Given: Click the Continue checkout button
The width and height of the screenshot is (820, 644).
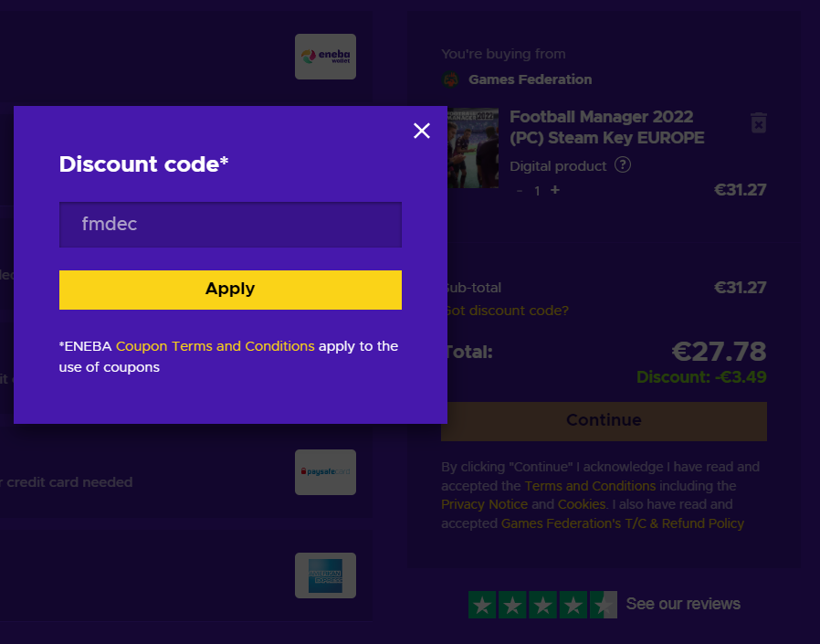Looking at the screenshot, I should click(604, 421).
